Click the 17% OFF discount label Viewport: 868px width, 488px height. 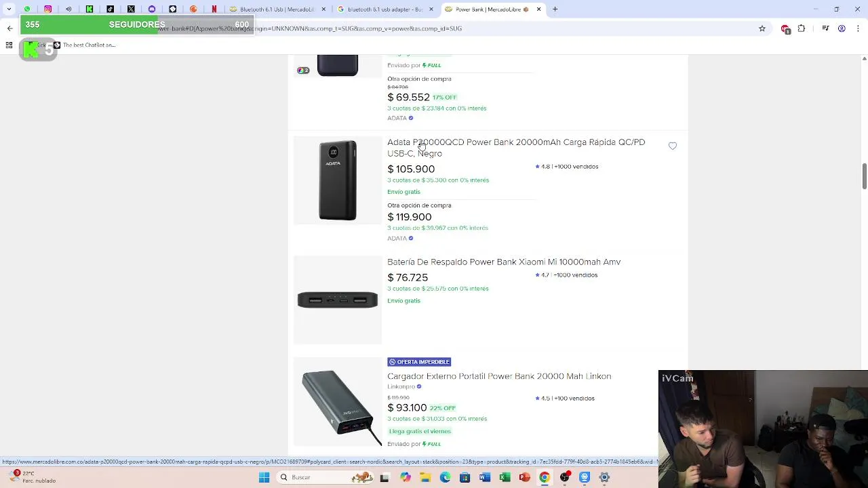click(x=445, y=98)
